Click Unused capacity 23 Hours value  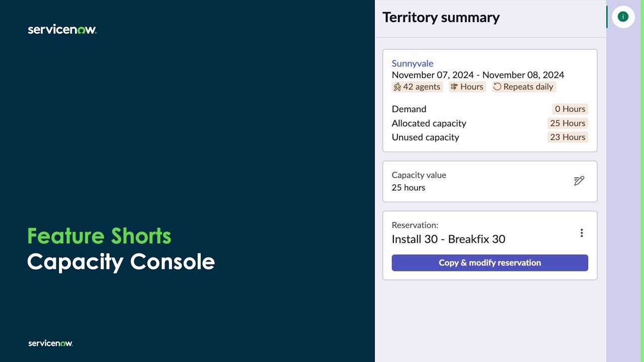pyautogui.click(x=568, y=137)
